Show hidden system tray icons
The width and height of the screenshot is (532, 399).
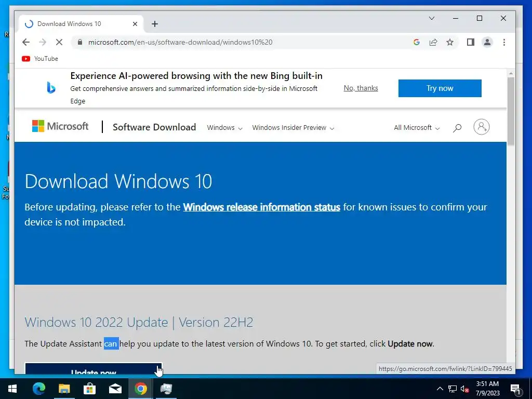440,389
